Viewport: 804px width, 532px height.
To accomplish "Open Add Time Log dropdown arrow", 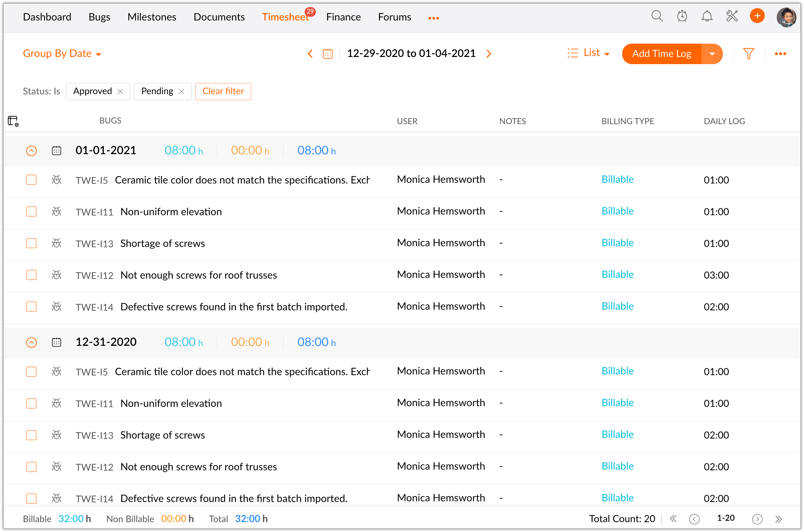I will pyautogui.click(x=712, y=54).
